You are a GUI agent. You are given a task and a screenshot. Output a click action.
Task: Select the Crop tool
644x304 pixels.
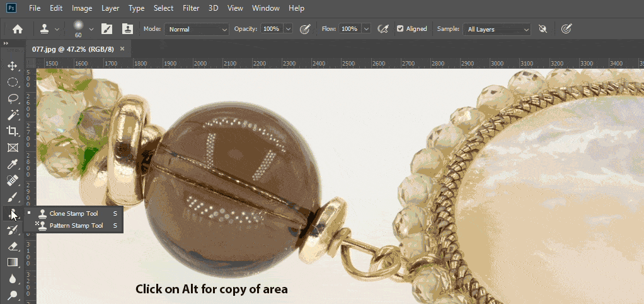[x=13, y=131]
